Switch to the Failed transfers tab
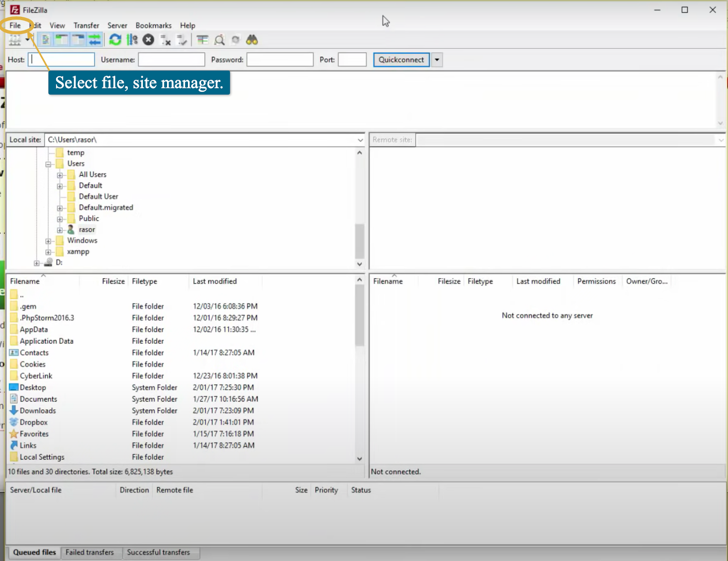Screen dimensions: 728x561 tap(90, 552)
